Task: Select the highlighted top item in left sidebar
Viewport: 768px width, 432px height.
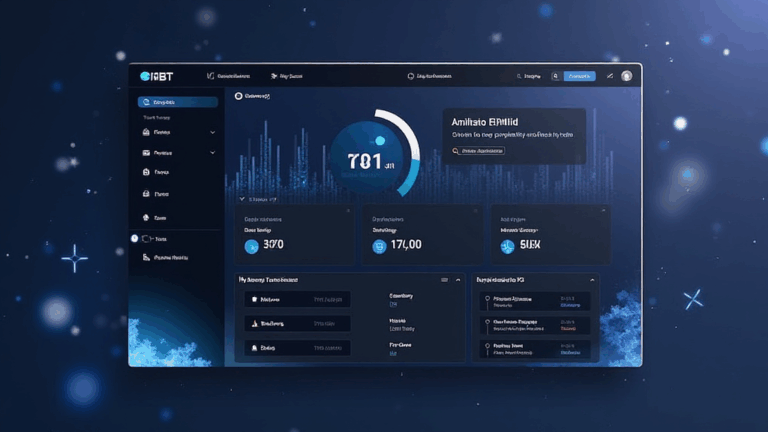Action: 178,102
